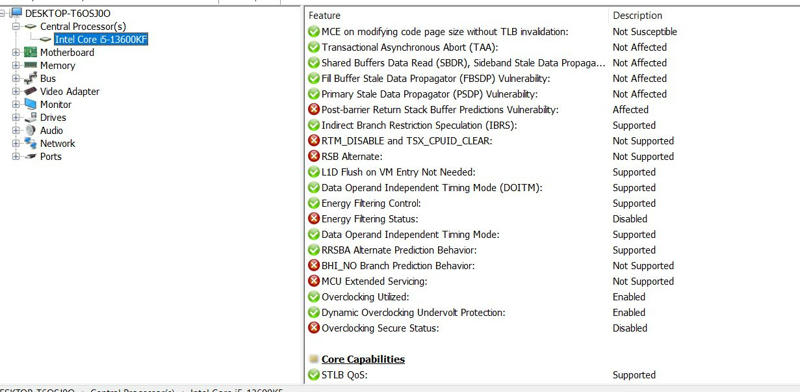Select Intel Core i5-13600KF tree item

(101, 39)
